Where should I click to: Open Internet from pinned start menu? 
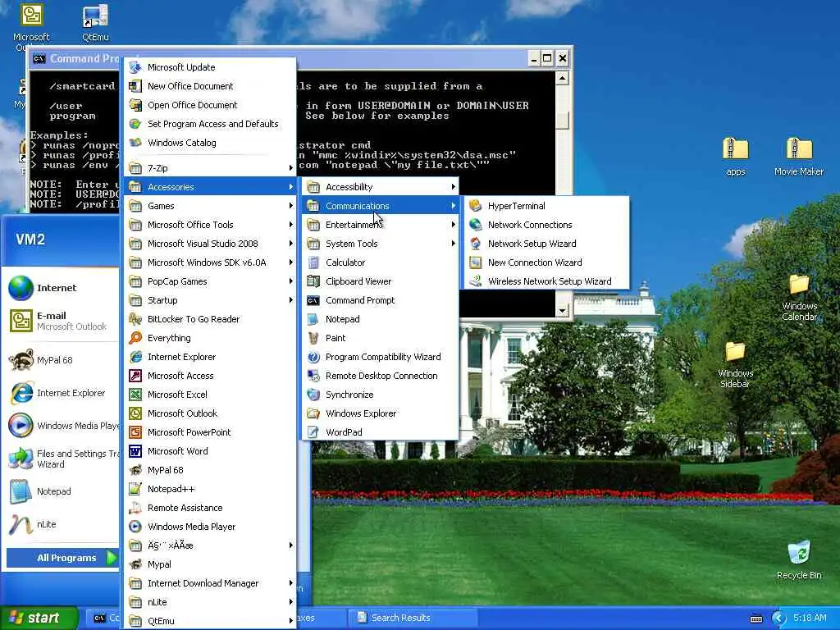tap(62, 288)
